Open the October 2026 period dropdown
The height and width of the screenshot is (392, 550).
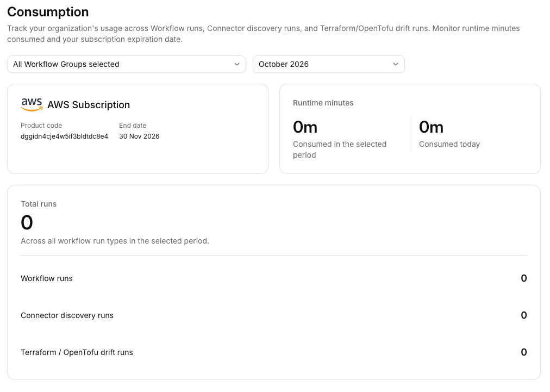tap(329, 64)
